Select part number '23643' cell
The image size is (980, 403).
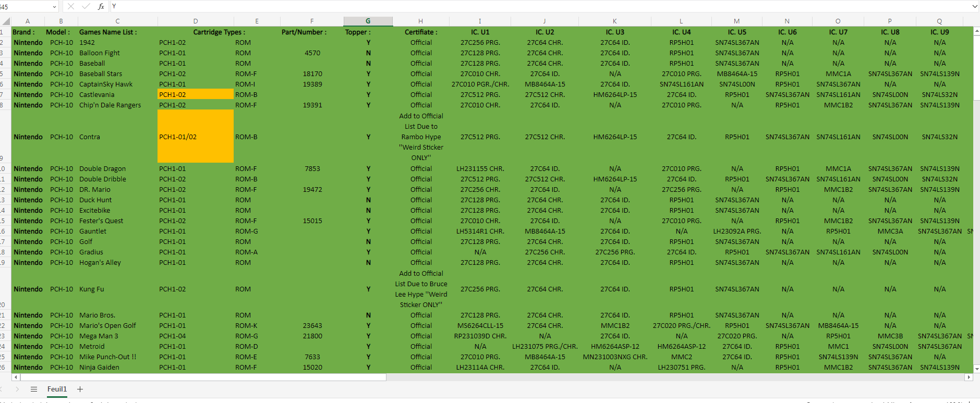(312, 325)
